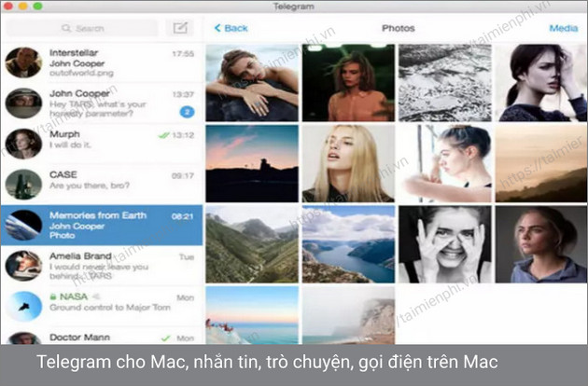The image size is (588, 386).
Task: Open the fjord lake landscape photo
Action: (348, 244)
